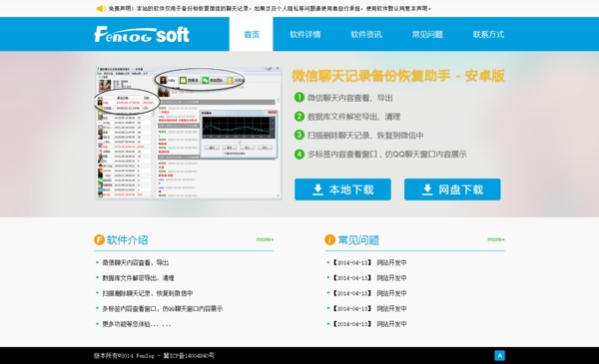Open the 扫描删除聊天记录、恢复到微信中 list item
This screenshot has height=364, width=599.
pyautogui.click(x=147, y=293)
